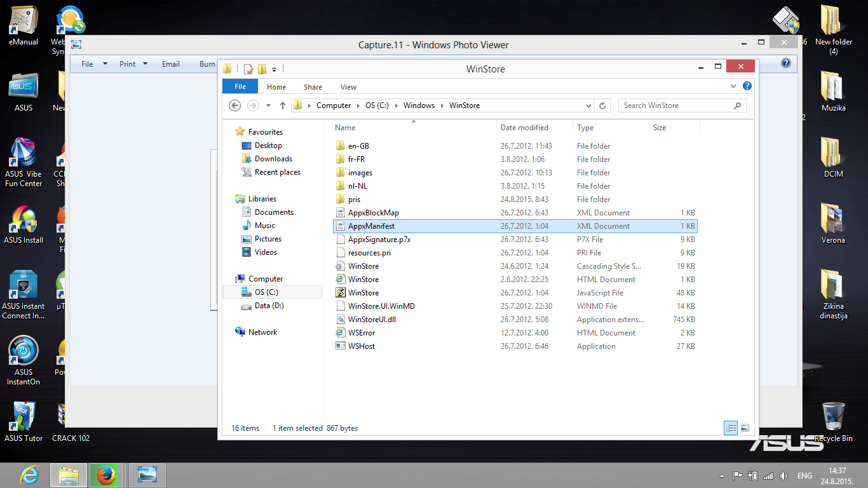The height and width of the screenshot is (488, 868).
Task: Switch to the View ribbon tab
Action: click(348, 87)
